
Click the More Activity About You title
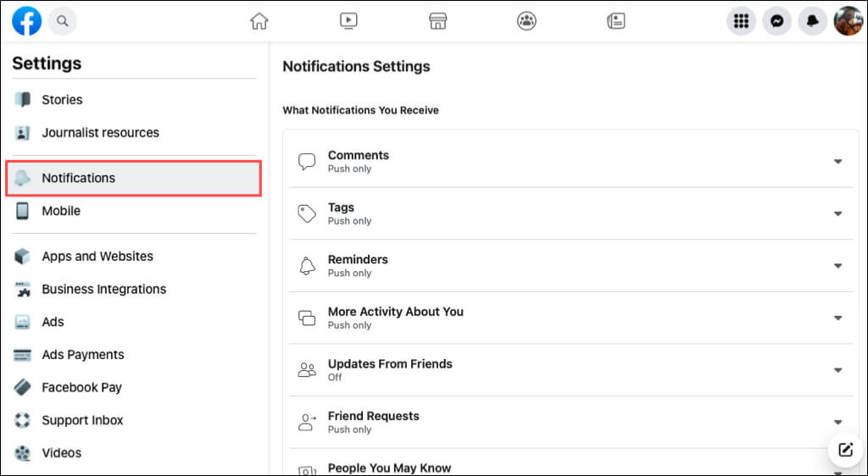tap(395, 312)
